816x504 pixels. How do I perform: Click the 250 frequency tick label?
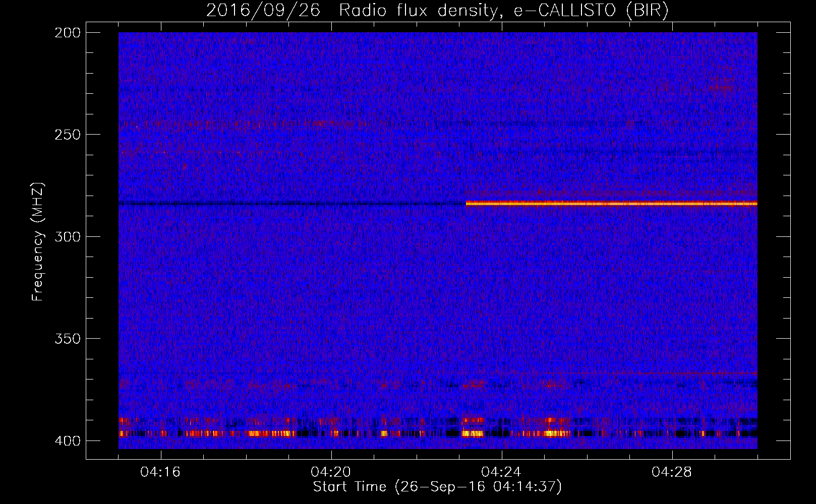(67, 135)
